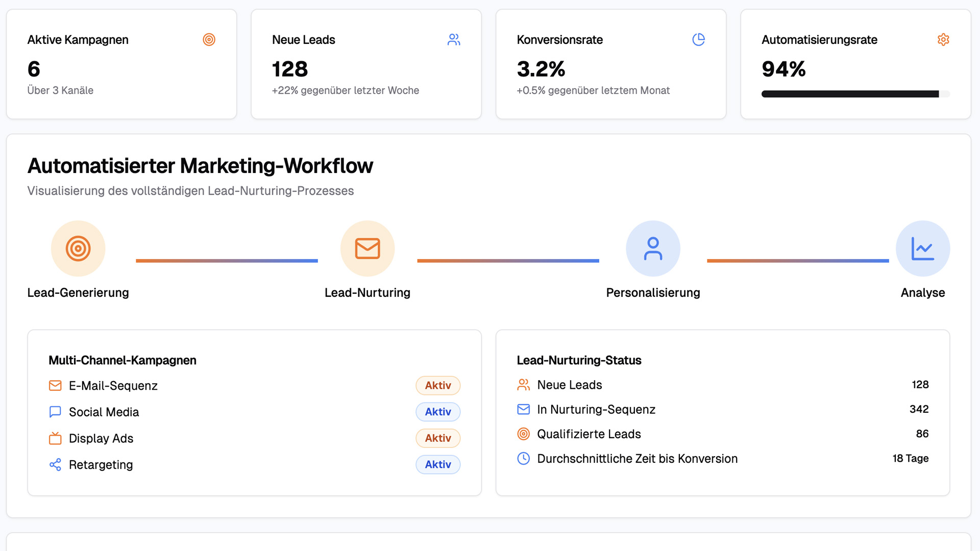Select the Personalisierung person step icon
Screen dimensions: 980x551
point(653,248)
